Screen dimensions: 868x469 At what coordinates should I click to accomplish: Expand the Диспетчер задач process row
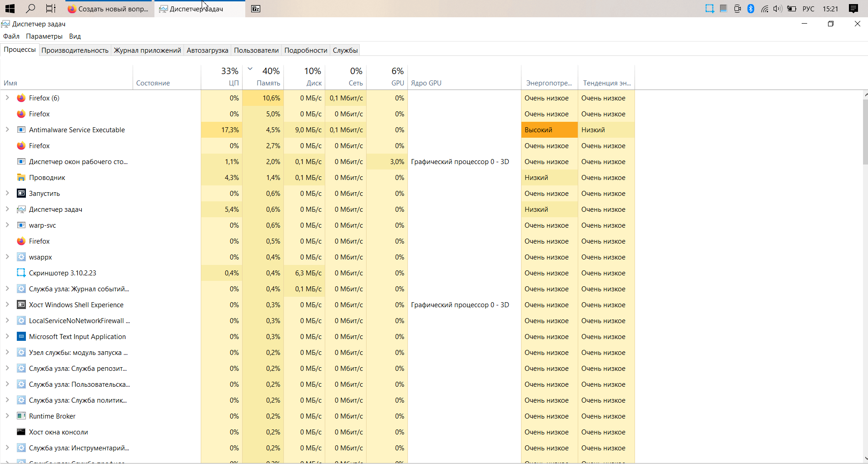[7, 209]
